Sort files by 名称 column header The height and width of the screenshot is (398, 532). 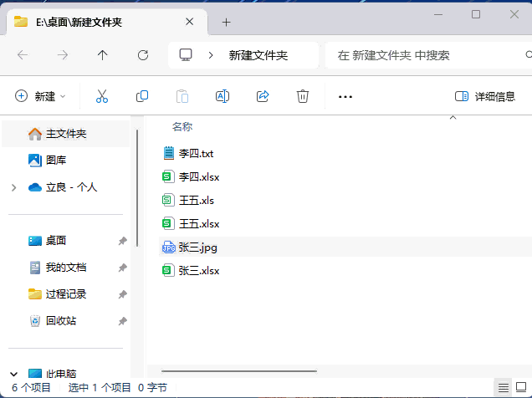coord(182,127)
